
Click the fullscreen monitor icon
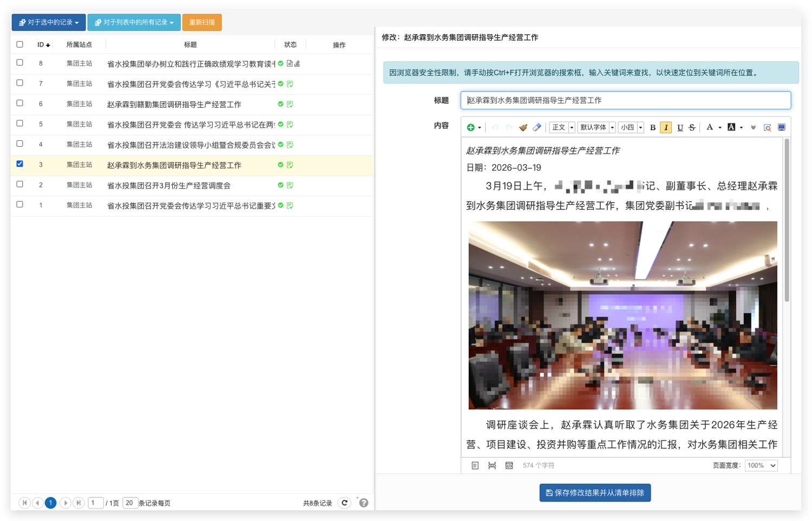782,127
